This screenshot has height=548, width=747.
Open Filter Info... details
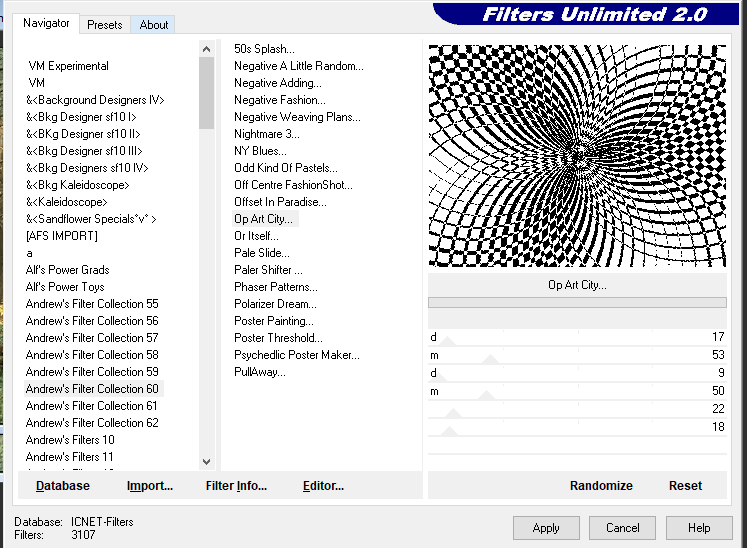coord(236,486)
